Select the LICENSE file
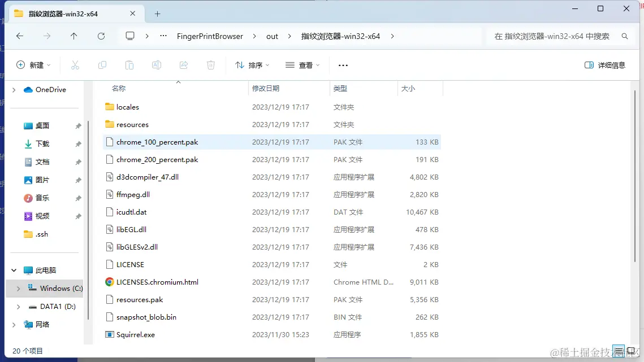The width and height of the screenshot is (644, 362). (271, 265)
